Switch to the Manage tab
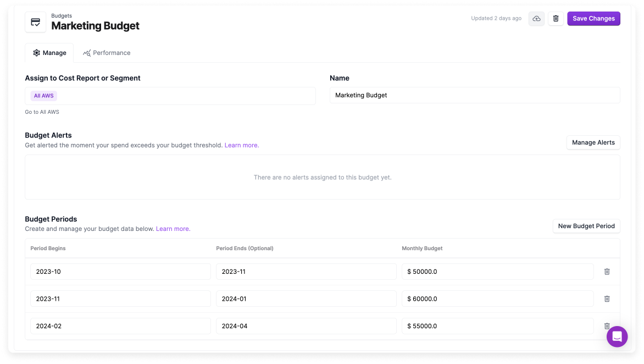Viewport: 644px width, 364px height. tap(49, 53)
